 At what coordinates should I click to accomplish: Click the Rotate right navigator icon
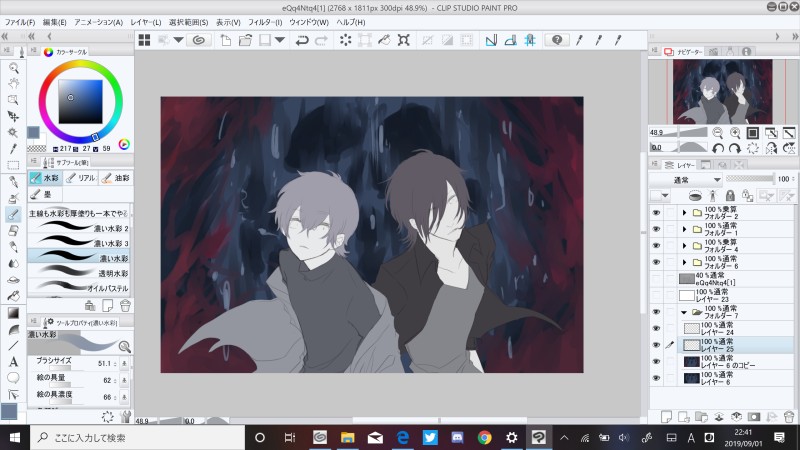click(735, 148)
